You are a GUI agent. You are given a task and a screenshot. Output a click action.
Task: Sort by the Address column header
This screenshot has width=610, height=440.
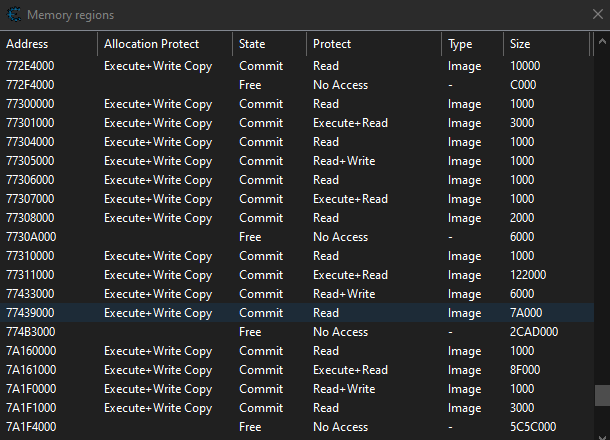(x=27, y=44)
